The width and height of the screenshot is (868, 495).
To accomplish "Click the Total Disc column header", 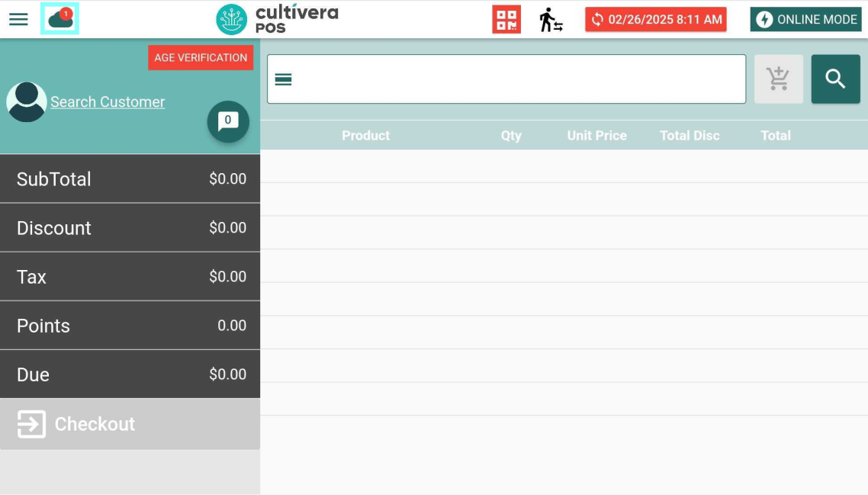I will (690, 136).
